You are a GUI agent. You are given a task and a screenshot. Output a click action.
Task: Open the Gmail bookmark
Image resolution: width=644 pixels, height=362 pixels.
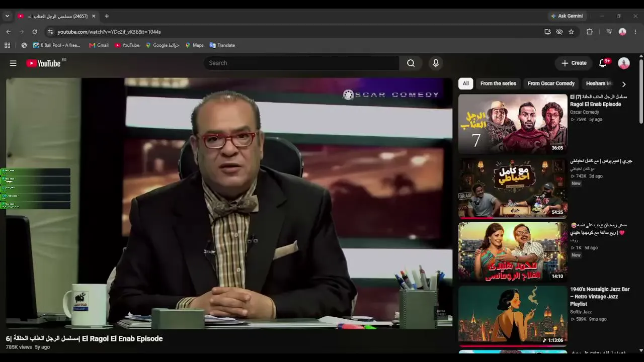(99, 45)
